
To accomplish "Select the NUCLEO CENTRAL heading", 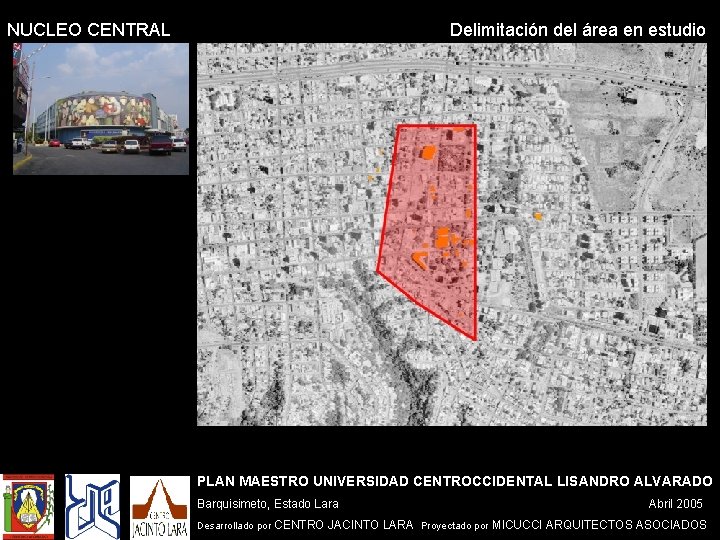I will pyautogui.click(x=89, y=30).
